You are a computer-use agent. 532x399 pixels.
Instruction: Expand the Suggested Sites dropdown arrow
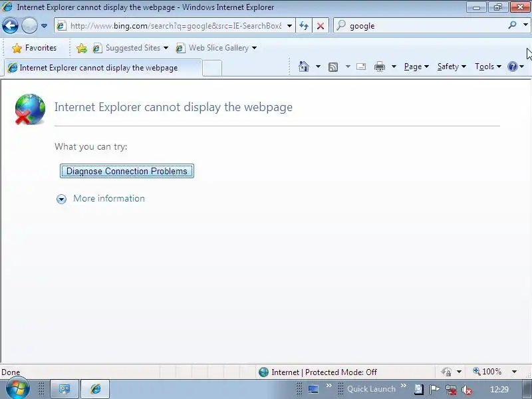166,48
